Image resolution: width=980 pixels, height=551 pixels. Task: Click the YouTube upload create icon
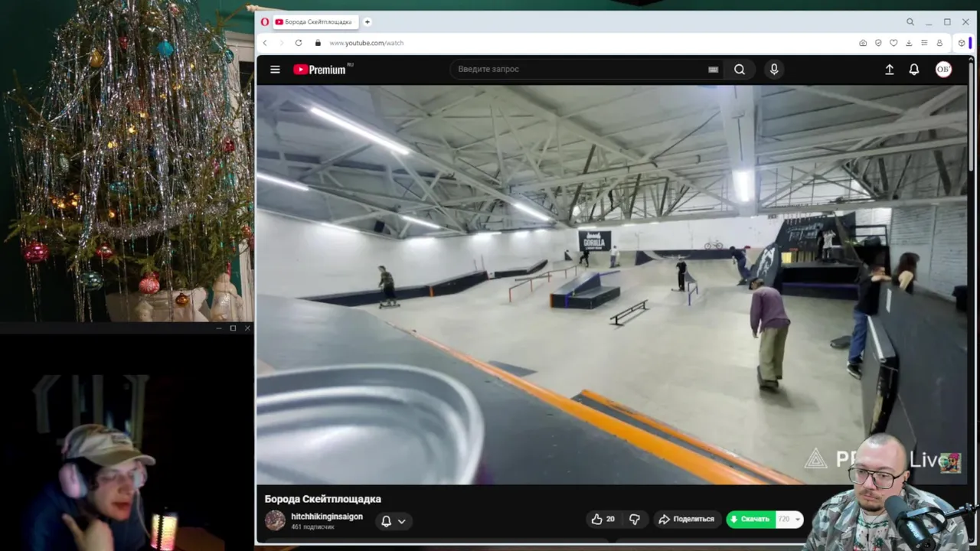889,69
